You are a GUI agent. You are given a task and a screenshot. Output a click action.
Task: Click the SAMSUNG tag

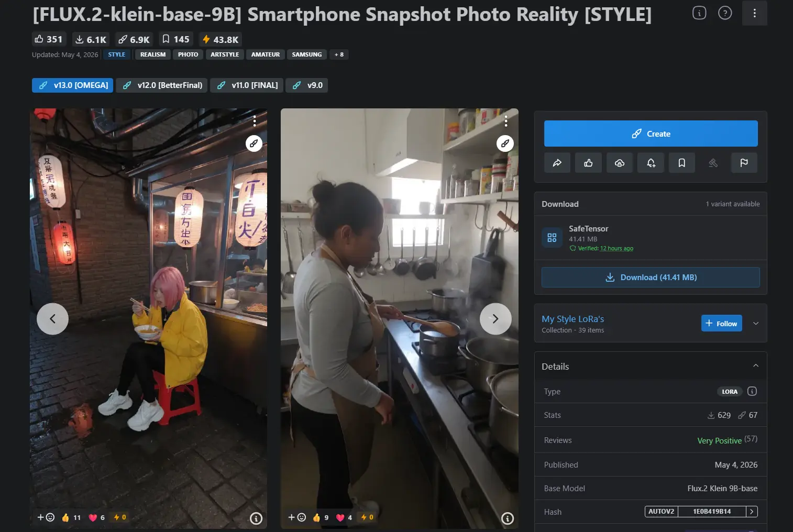pyautogui.click(x=307, y=54)
